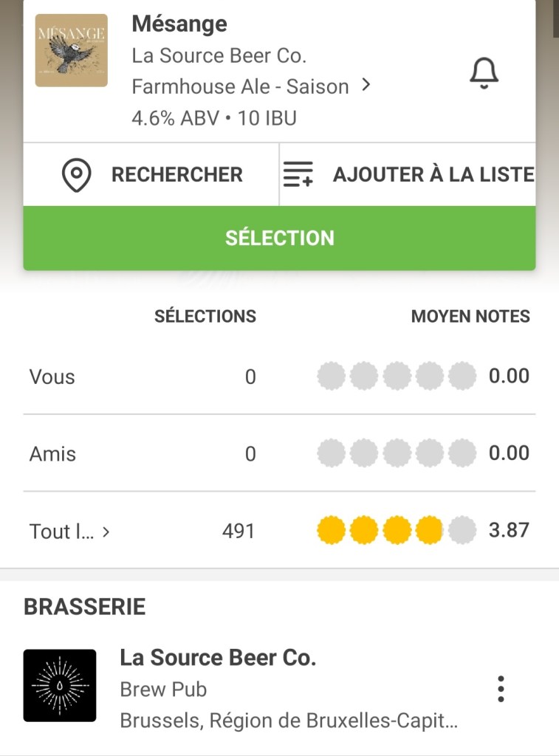Select the Amis row label
This screenshot has width=559, height=756.
52,454
